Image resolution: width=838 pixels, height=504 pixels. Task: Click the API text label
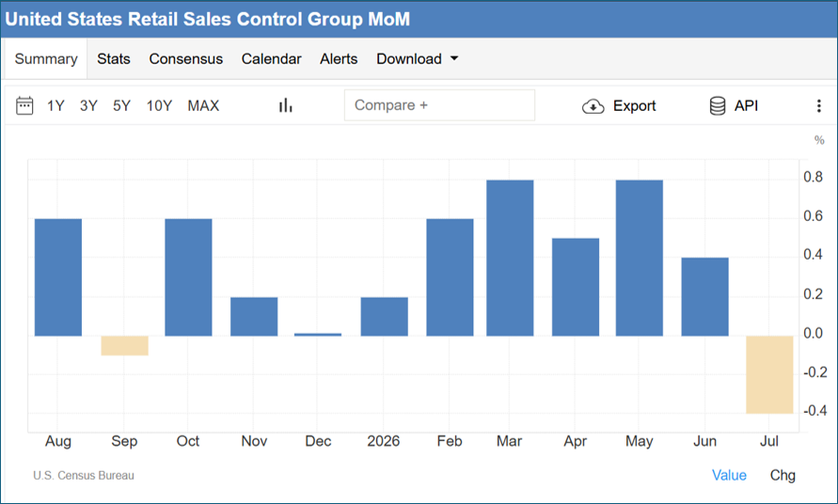(746, 106)
